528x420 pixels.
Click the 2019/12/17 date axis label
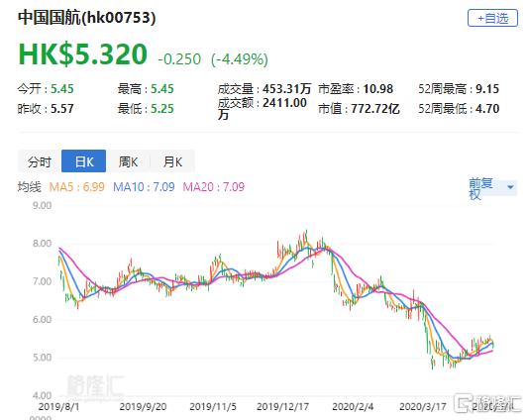[x=282, y=406]
